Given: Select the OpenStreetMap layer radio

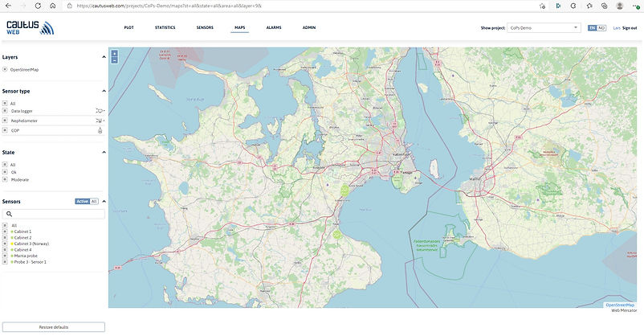Looking at the screenshot, I should coord(5,69).
